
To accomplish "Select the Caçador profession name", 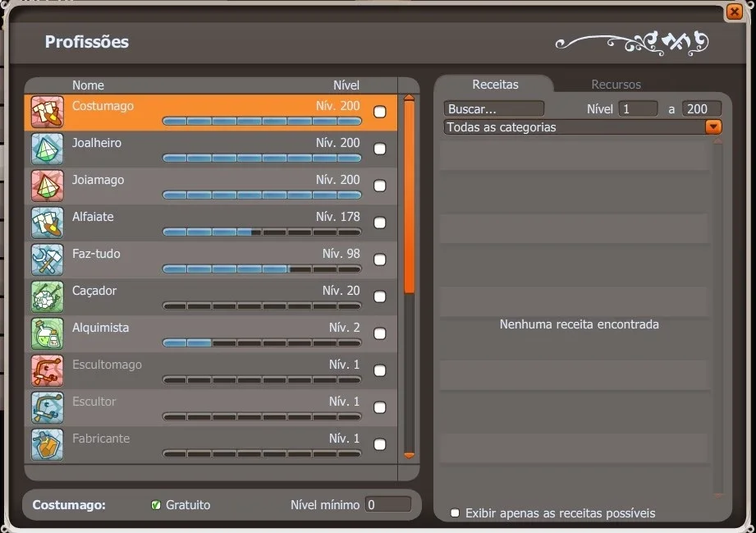I will pos(94,291).
